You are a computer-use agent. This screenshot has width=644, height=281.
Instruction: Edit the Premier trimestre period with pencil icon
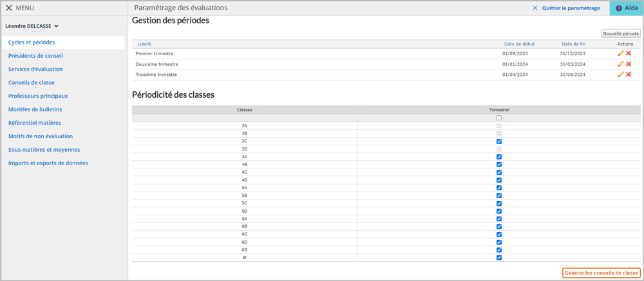(x=620, y=53)
